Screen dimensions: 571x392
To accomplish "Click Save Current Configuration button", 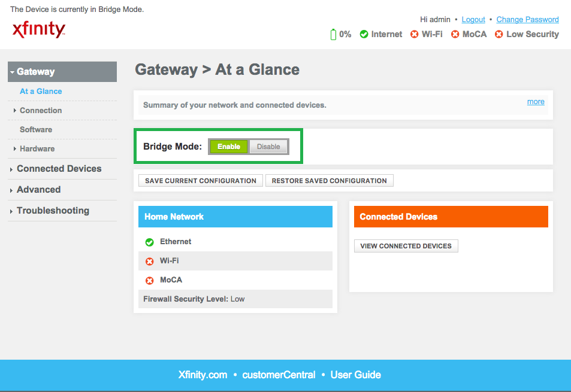I will (201, 181).
